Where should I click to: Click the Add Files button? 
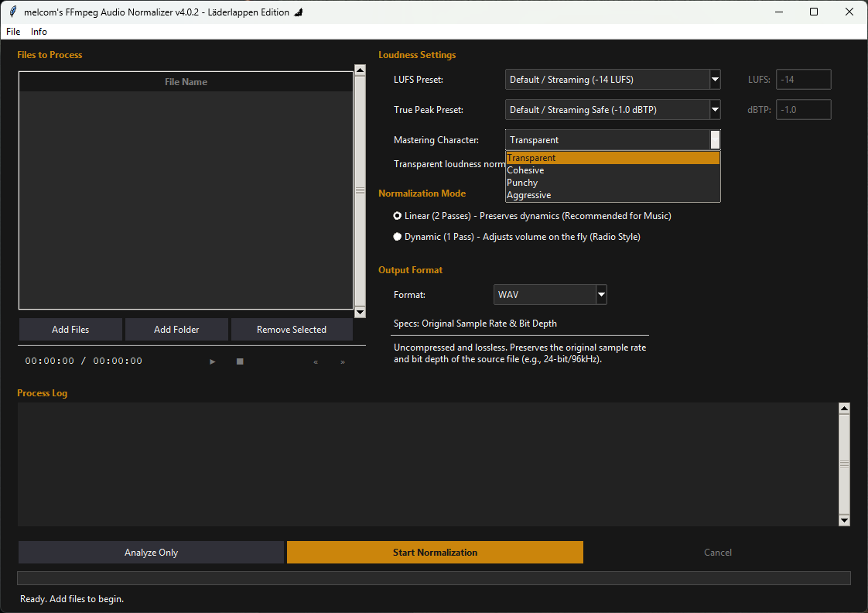pyautogui.click(x=70, y=330)
